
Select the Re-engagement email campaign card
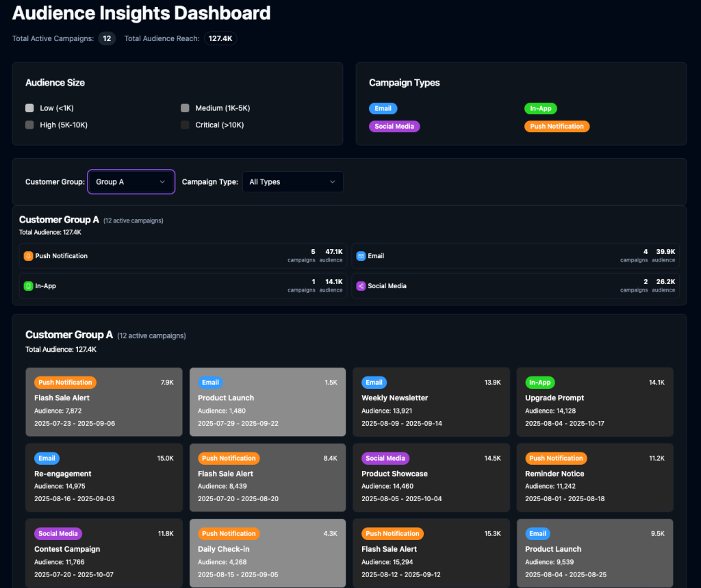pyautogui.click(x=104, y=478)
